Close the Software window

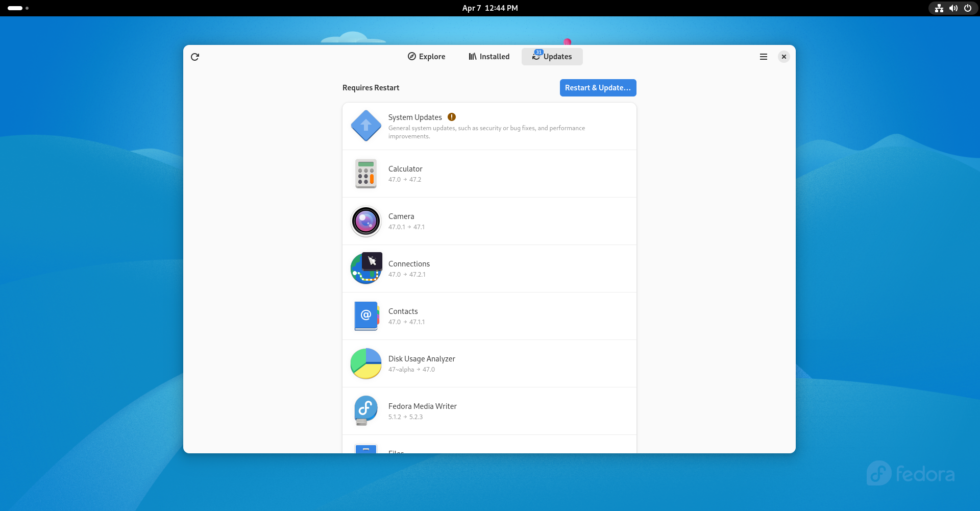tap(783, 57)
